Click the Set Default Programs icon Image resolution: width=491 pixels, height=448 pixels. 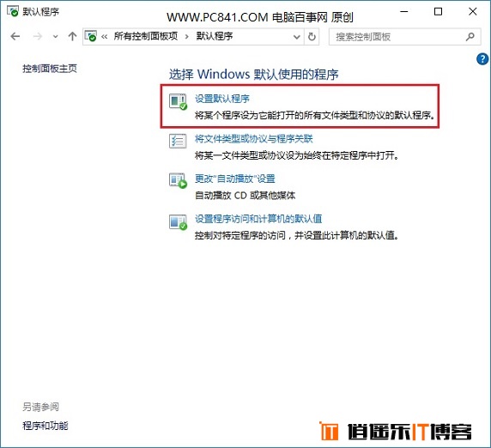[x=178, y=102]
